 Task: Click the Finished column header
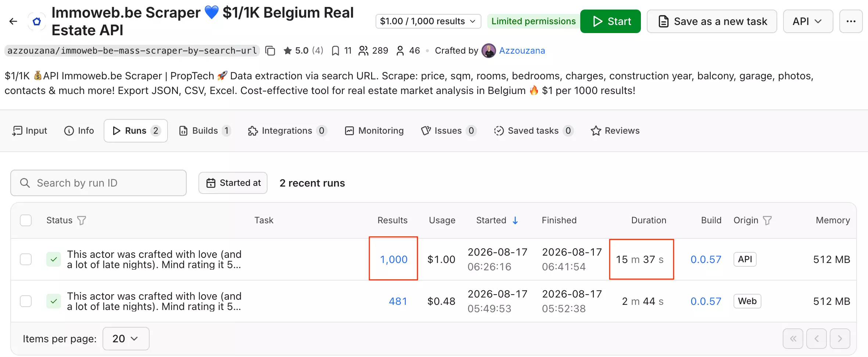(559, 220)
